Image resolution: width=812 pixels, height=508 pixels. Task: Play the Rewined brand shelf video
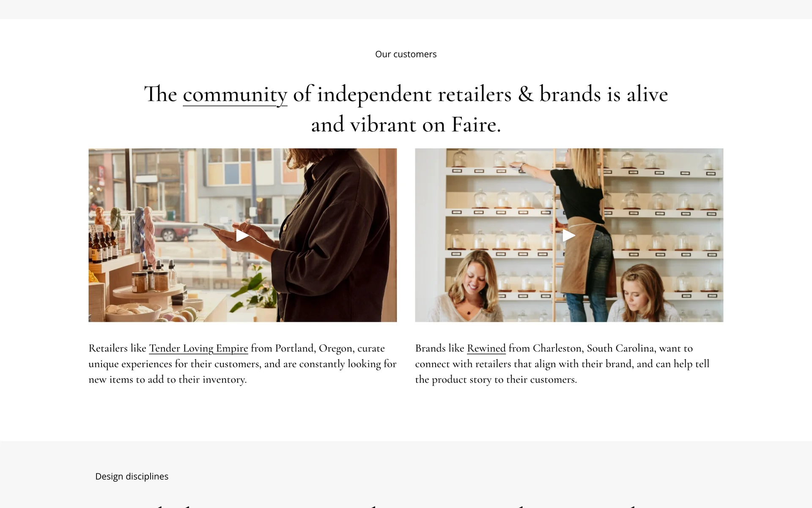point(569,235)
